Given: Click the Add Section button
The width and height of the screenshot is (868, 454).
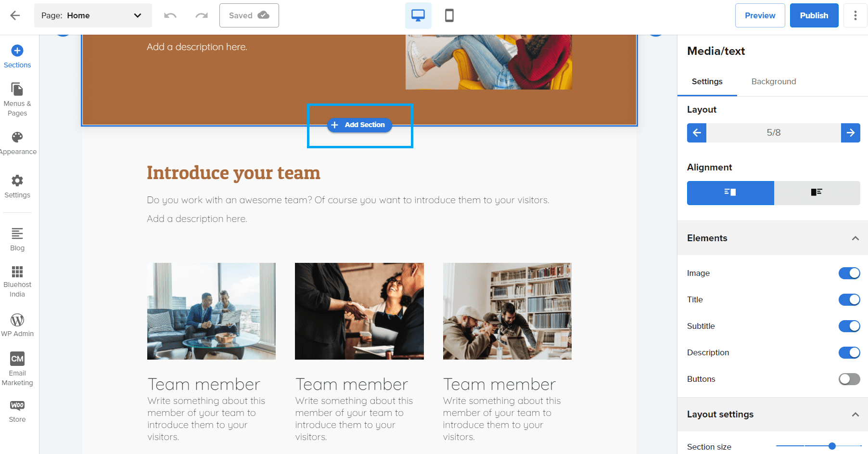Looking at the screenshot, I should tap(359, 125).
